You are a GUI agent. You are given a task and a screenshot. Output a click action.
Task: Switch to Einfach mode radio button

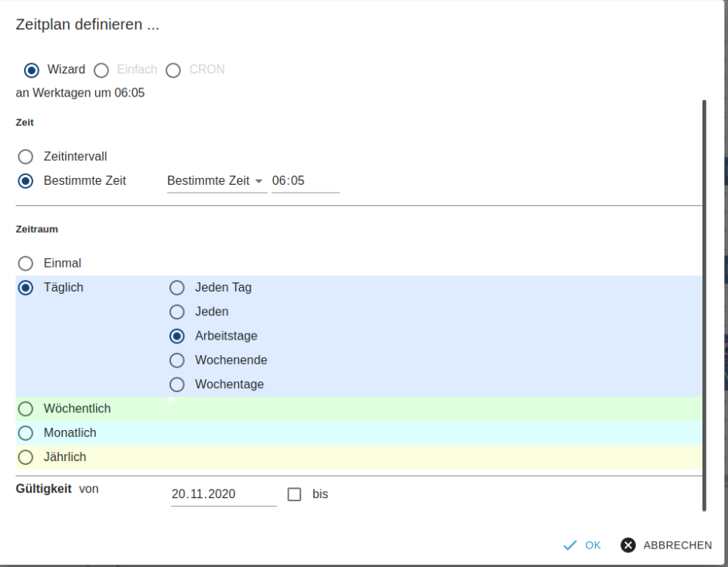tap(101, 70)
